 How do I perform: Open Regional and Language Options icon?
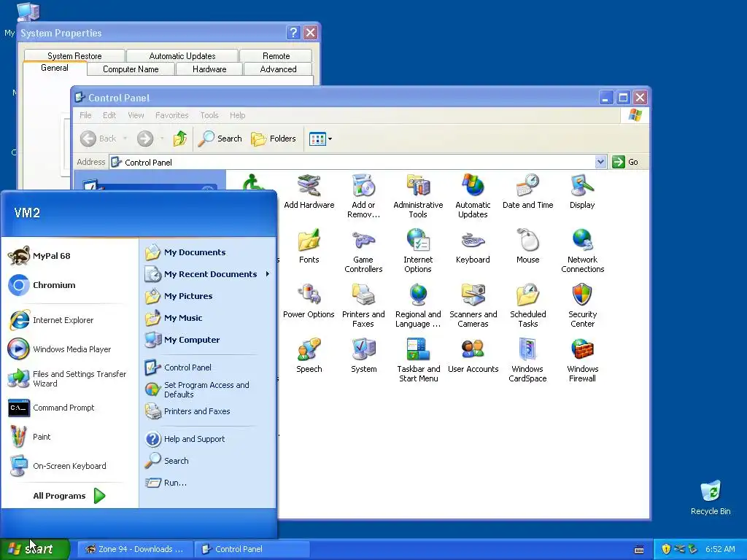click(418, 306)
